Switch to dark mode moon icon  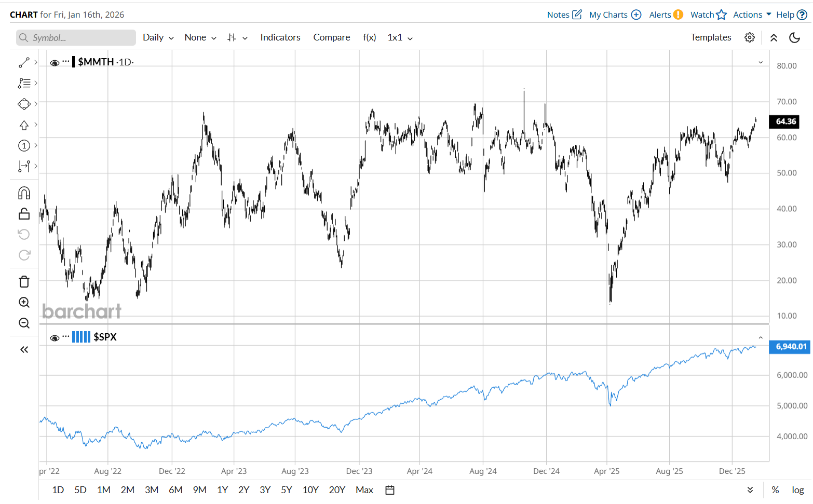pos(794,37)
